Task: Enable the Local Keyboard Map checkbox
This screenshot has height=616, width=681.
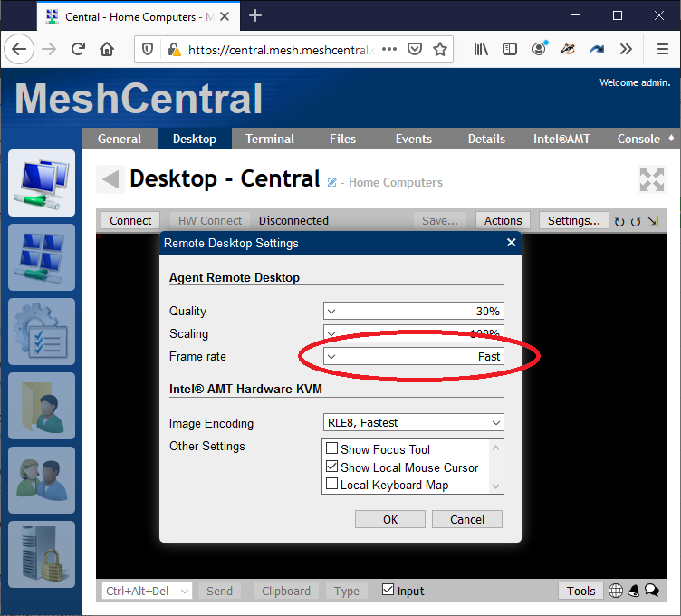Action: 331,484
